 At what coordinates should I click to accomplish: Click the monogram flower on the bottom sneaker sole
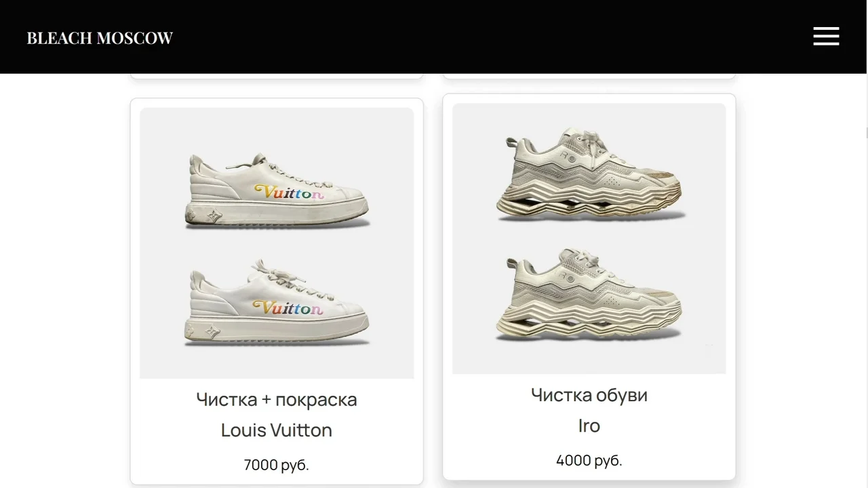point(212,332)
